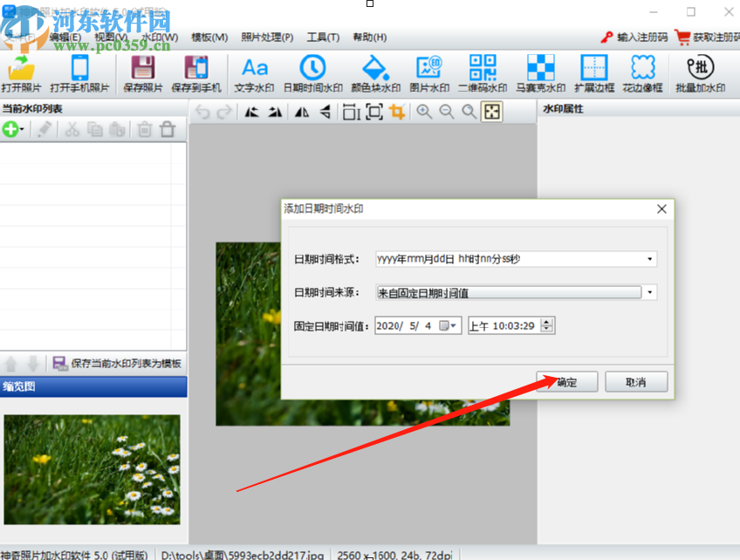The height and width of the screenshot is (560, 740).
Task: Save photo using 保存照片 icon
Action: point(142,73)
